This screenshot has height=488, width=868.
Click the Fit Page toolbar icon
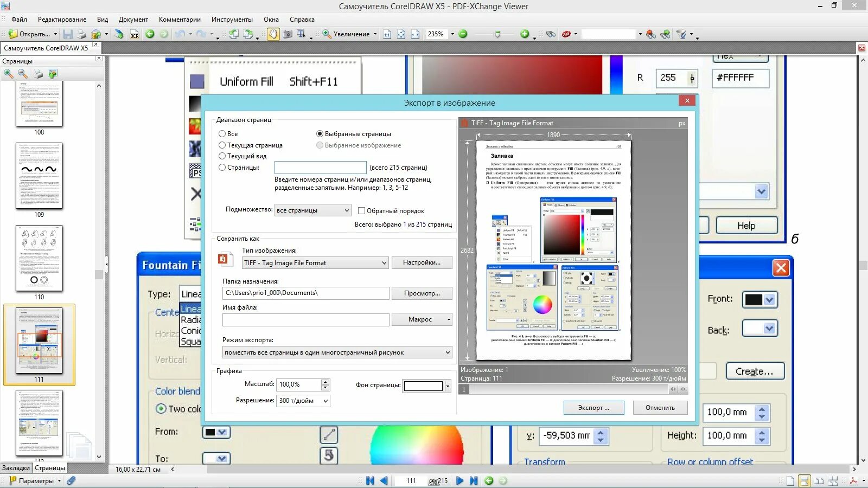pos(401,34)
